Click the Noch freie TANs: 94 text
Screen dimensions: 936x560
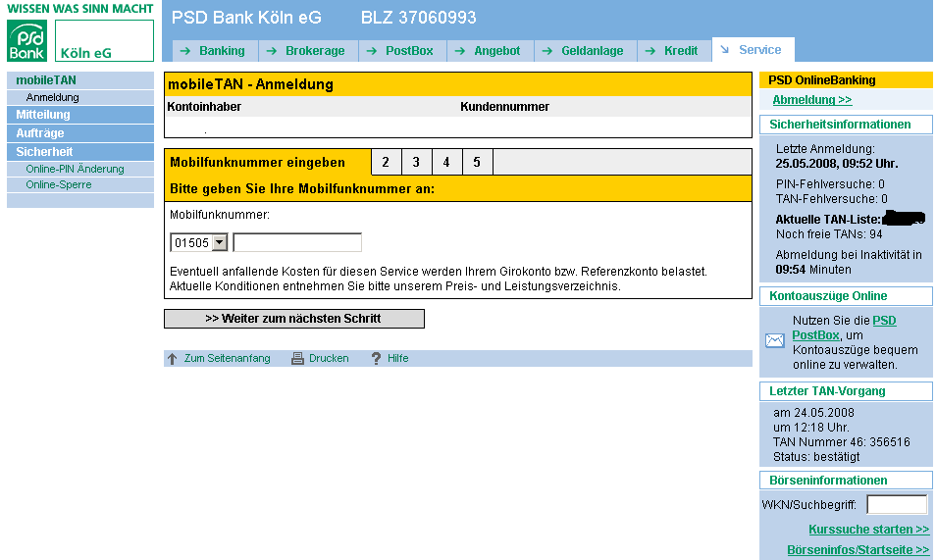[829, 234]
